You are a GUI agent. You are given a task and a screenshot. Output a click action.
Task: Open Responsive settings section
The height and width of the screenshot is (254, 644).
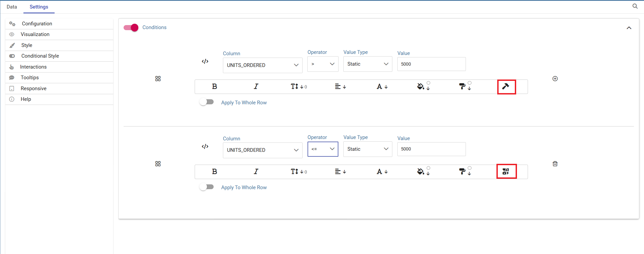tap(59, 89)
